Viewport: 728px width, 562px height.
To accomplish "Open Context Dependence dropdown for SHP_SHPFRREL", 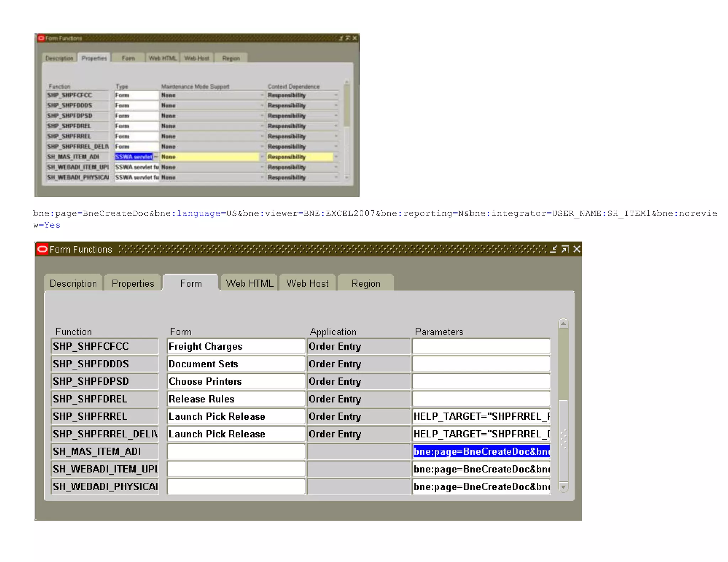I will (x=336, y=136).
